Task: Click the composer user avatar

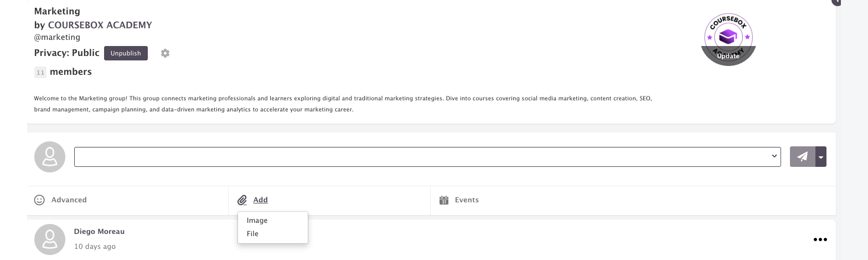Action: tap(50, 157)
